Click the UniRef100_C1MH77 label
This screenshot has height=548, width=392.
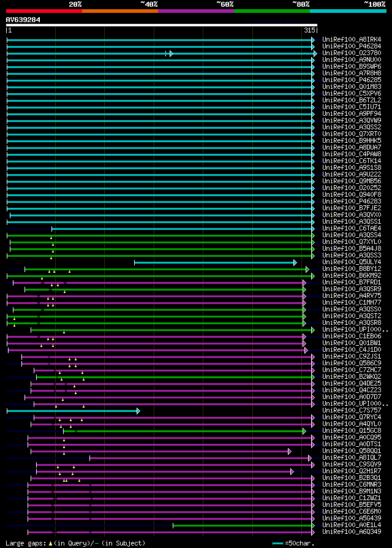(x=352, y=303)
